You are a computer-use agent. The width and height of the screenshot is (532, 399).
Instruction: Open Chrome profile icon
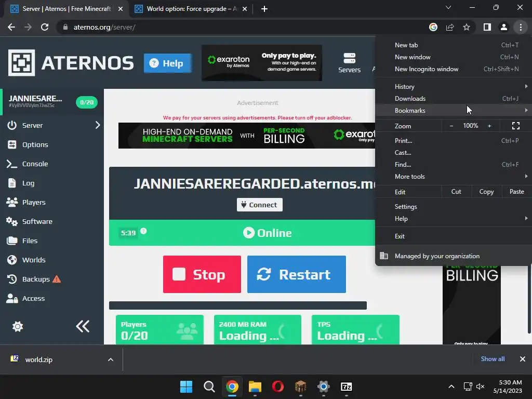[x=504, y=27]
